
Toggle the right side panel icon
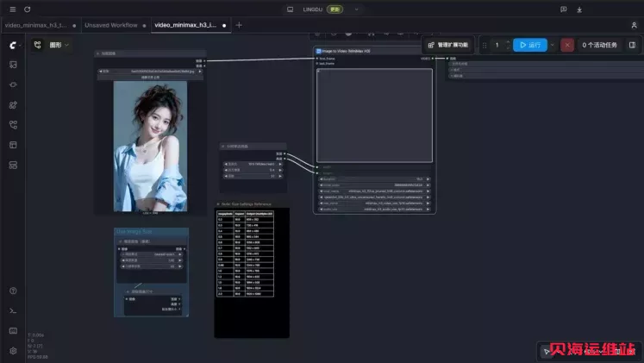[632, 45]
